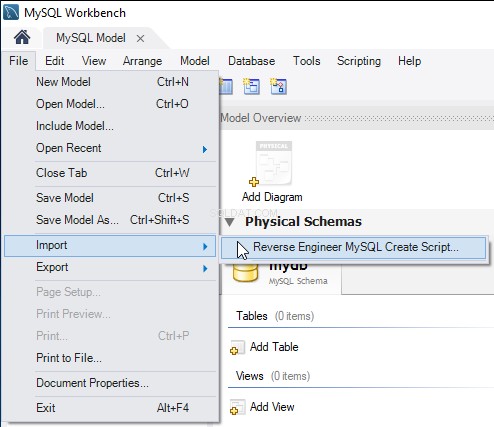This screenshot has height=427, width=494.
Task: Collapse the Physical Schemas section
Action: point(230,222)
